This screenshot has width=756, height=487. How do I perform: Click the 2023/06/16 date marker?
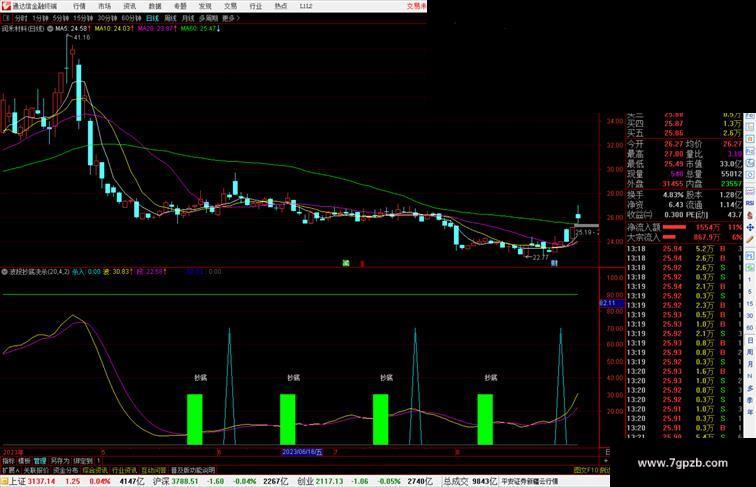tap(302, 452)
